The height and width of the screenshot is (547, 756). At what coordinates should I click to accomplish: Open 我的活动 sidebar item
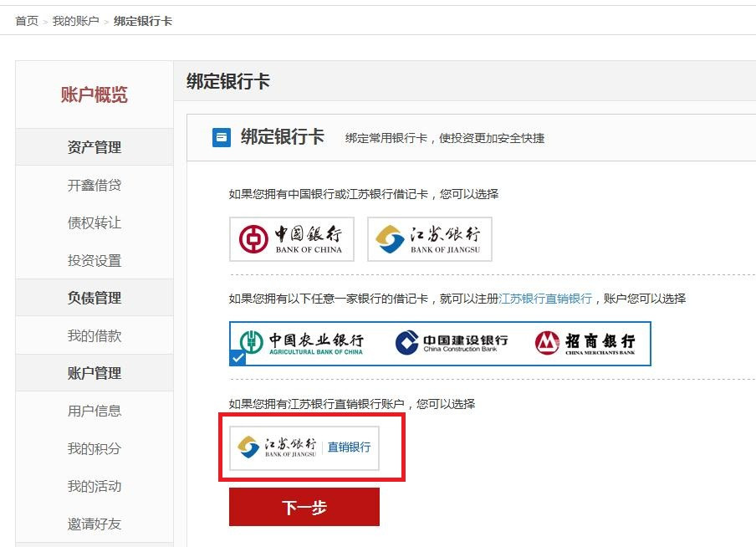pyautogui.click(x=94, y=486)
